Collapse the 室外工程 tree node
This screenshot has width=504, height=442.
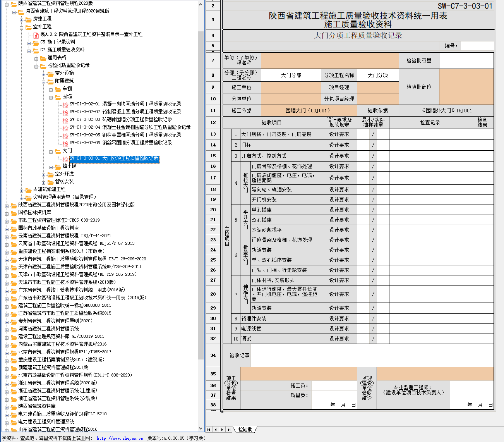[22, 27]
